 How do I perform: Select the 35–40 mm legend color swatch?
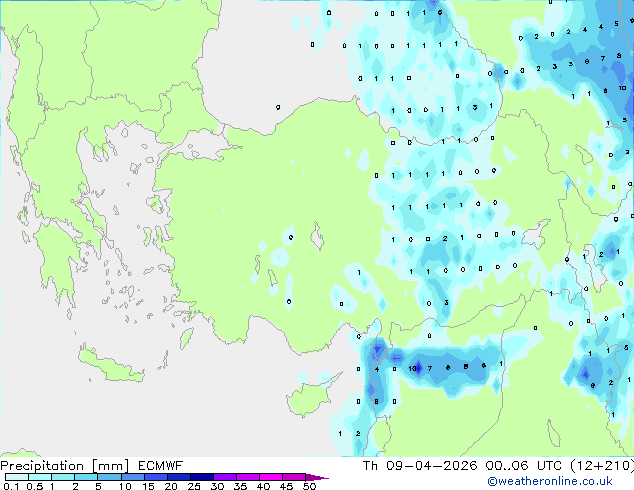tap(247, 477)
